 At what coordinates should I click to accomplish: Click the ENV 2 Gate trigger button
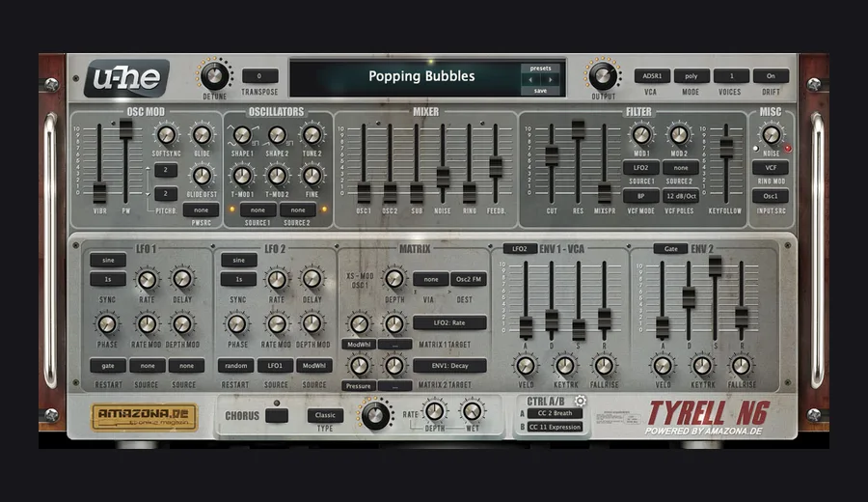(x=670, y=249)
